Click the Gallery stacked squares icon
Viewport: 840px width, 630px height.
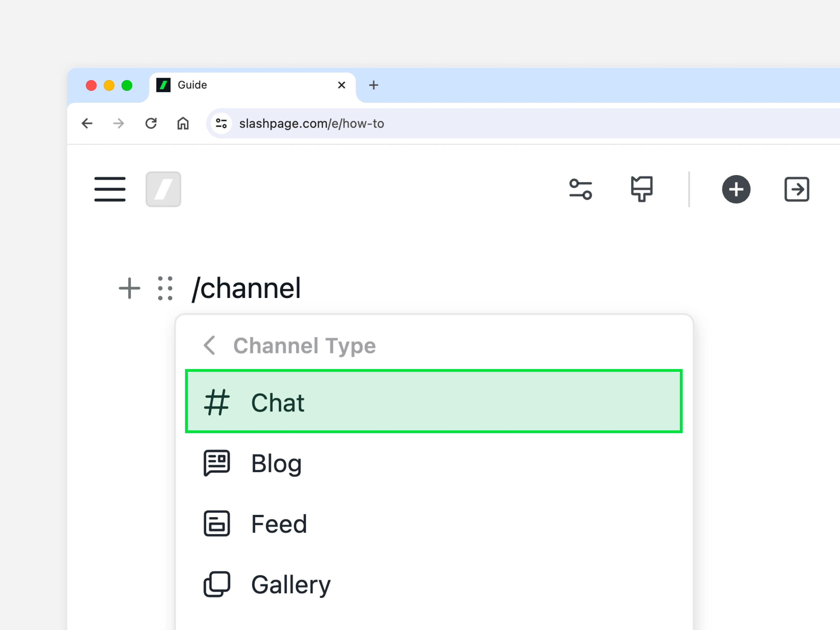[x=217, y=584]
